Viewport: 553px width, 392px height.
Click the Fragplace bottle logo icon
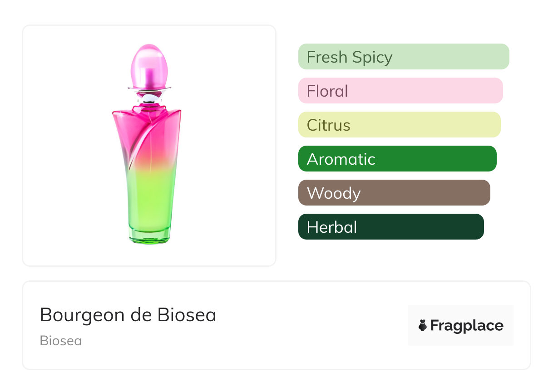coord(423,325)
